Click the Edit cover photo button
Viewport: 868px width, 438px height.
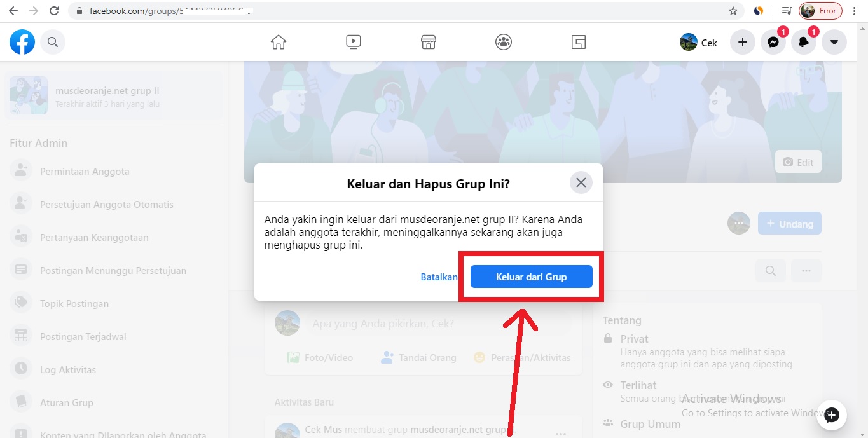click(798, 162)
